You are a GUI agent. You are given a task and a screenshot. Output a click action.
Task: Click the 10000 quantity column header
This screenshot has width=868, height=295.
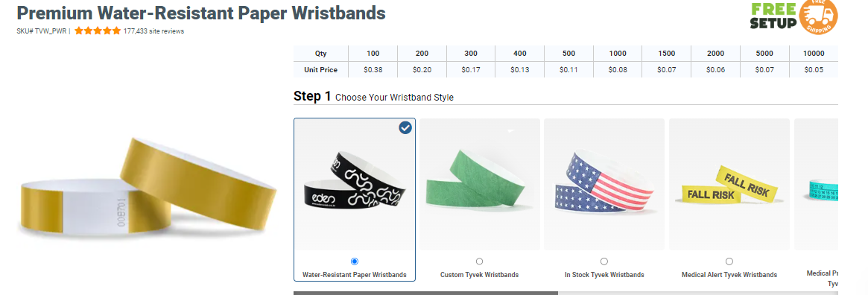tap(813, 54)
